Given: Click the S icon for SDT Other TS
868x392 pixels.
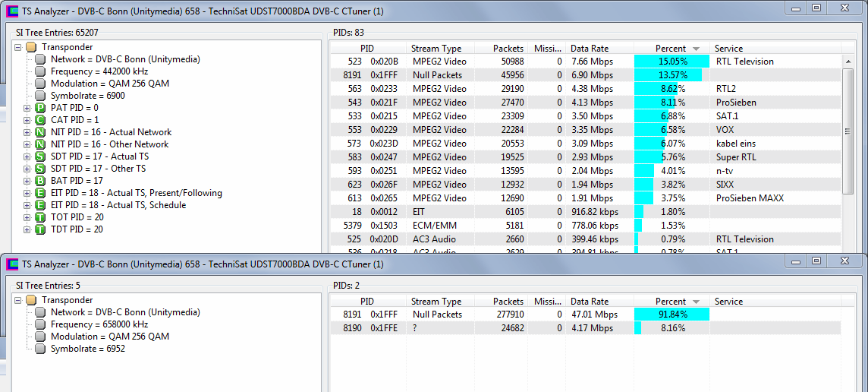Looking at the screenshot, I should pos(40,169).
